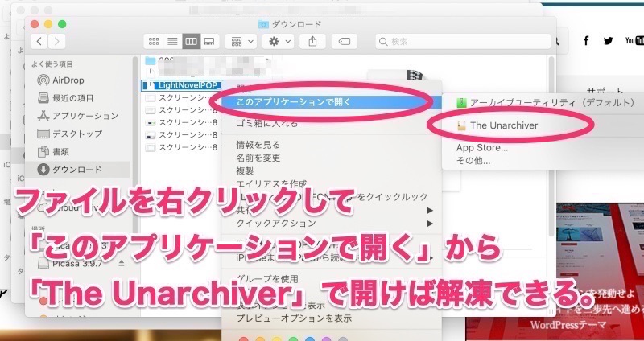Open デスクトップ in the sidebar
Screen dimensions: 644x341
point(70,134)
